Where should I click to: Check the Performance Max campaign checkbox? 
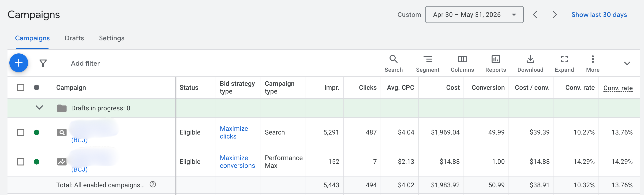tap(20, 161)
